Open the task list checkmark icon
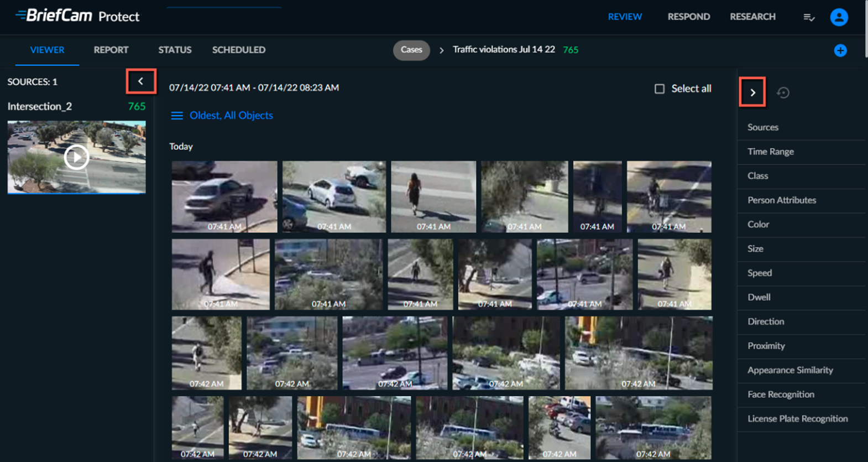 click(x=809, y=18)
